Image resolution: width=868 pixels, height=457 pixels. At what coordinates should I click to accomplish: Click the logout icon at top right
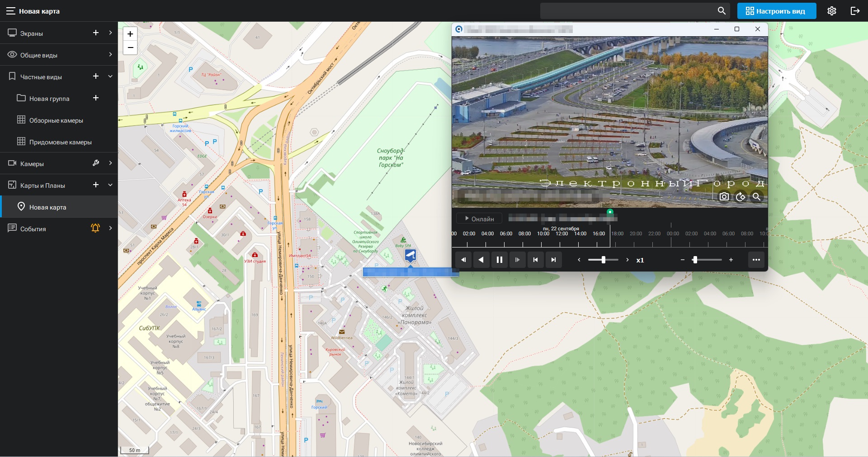click(855, 11)
